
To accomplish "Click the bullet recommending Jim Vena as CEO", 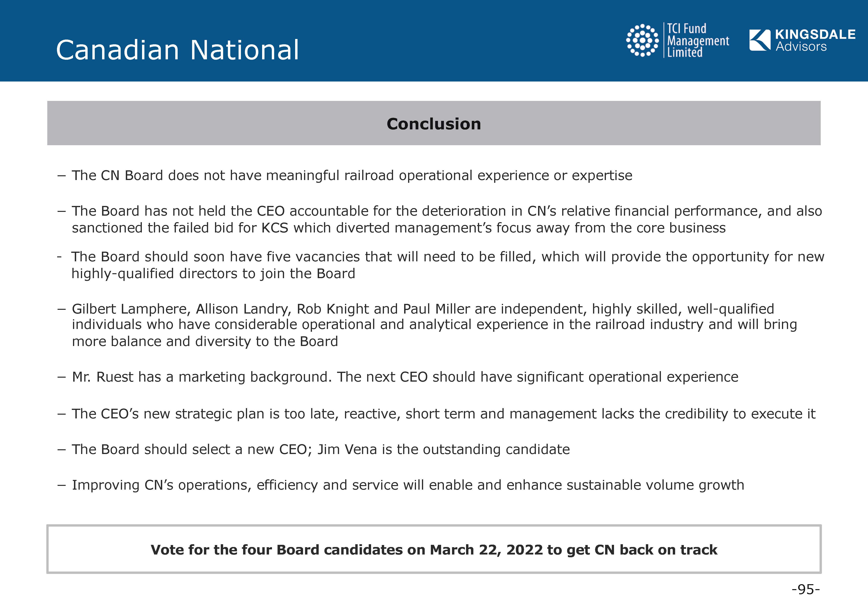I will pyautogui.click(x=320, y=450).
